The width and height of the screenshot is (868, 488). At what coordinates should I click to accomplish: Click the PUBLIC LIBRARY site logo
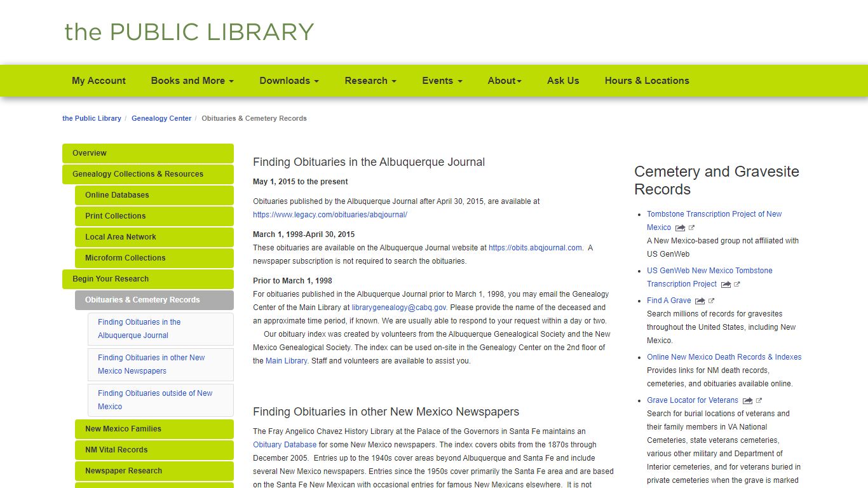189,32
